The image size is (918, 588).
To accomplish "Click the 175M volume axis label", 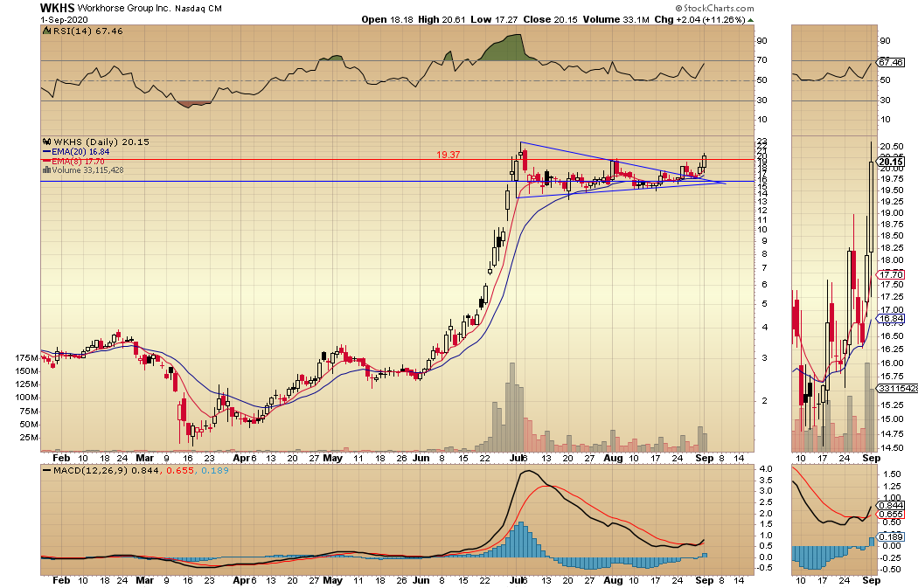I will (x=27, y=357).
